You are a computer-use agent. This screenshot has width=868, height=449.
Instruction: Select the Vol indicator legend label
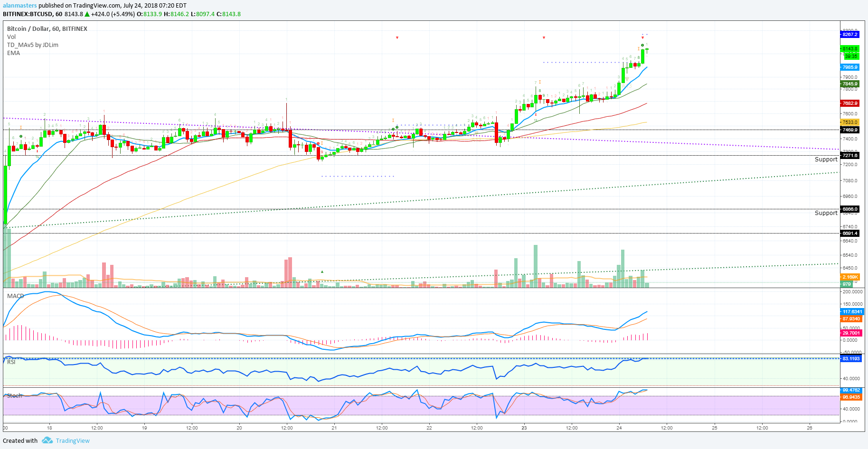click(11, 37)
